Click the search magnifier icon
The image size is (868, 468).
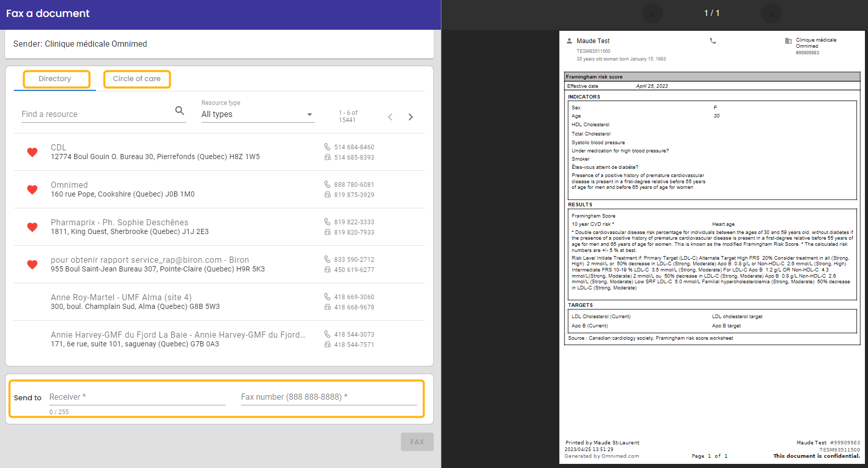[179, 110]
